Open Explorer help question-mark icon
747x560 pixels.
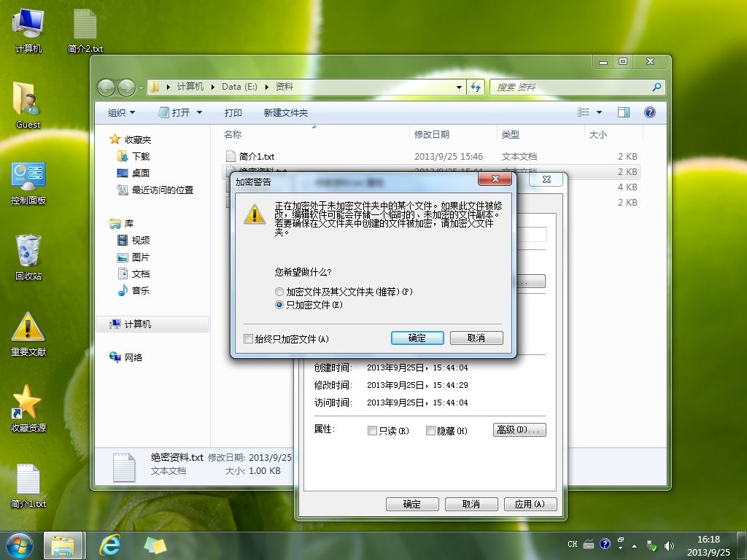coord(649,112)
